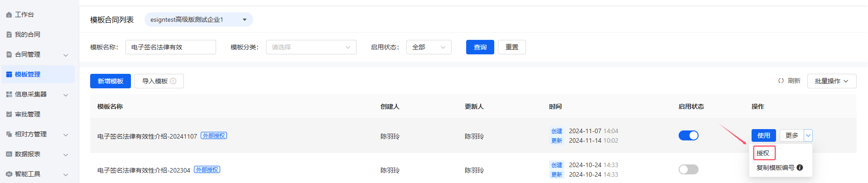Click template name 电子签名法律有效性介绍-202304
This screenshot has height=183, width=868.
[x=144, y=170]
